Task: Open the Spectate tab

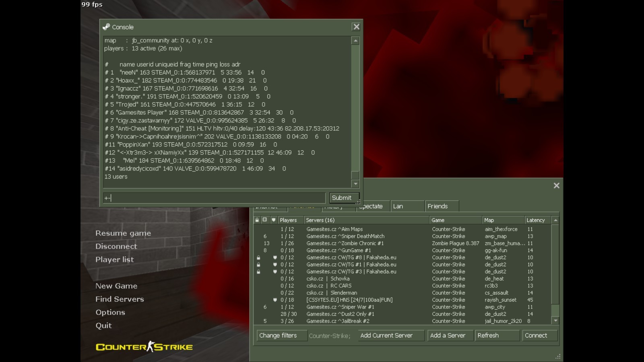Action: coord(372,206)
